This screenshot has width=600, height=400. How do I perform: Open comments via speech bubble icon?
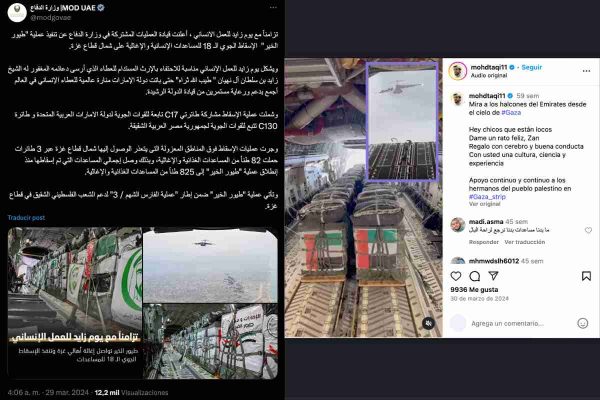click(x=474, y=276)
